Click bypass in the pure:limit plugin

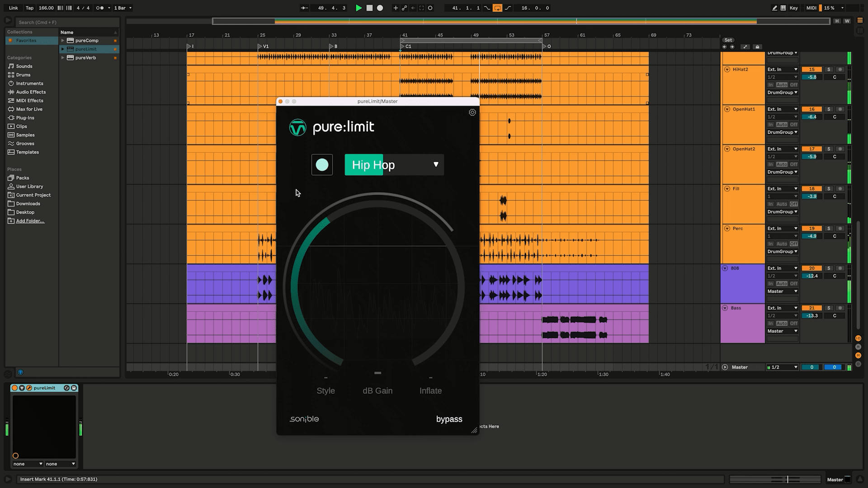point(449,419)
